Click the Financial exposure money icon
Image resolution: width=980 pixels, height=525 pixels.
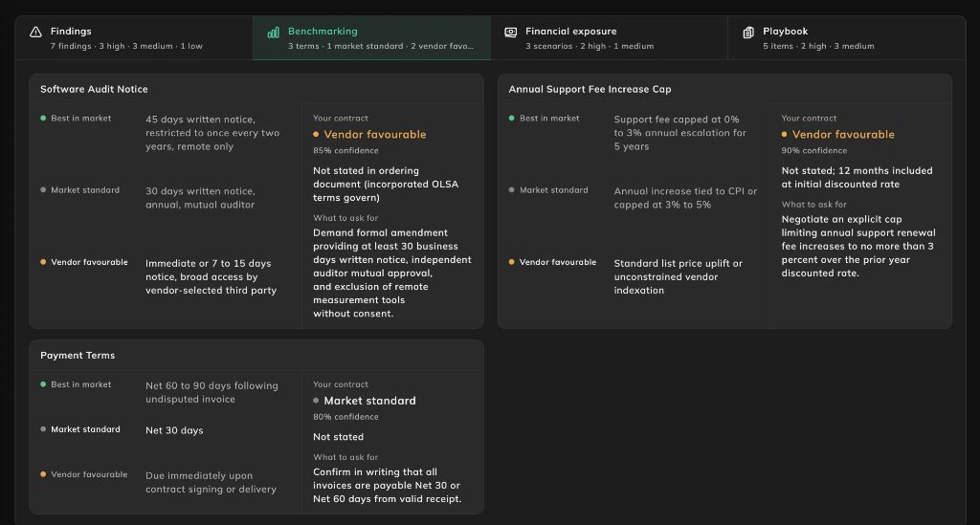(511, 33)
